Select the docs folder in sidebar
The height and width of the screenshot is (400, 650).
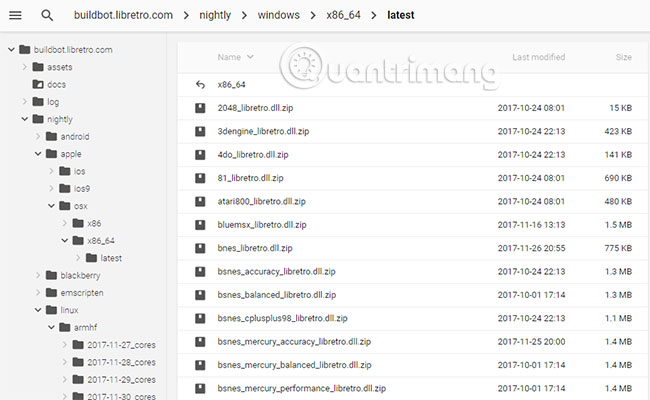56,85
